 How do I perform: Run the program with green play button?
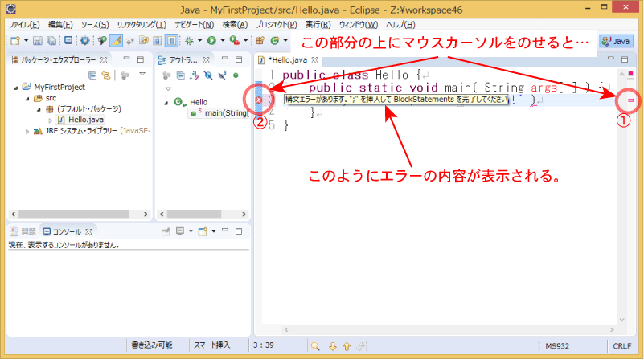tap(212, 41)
